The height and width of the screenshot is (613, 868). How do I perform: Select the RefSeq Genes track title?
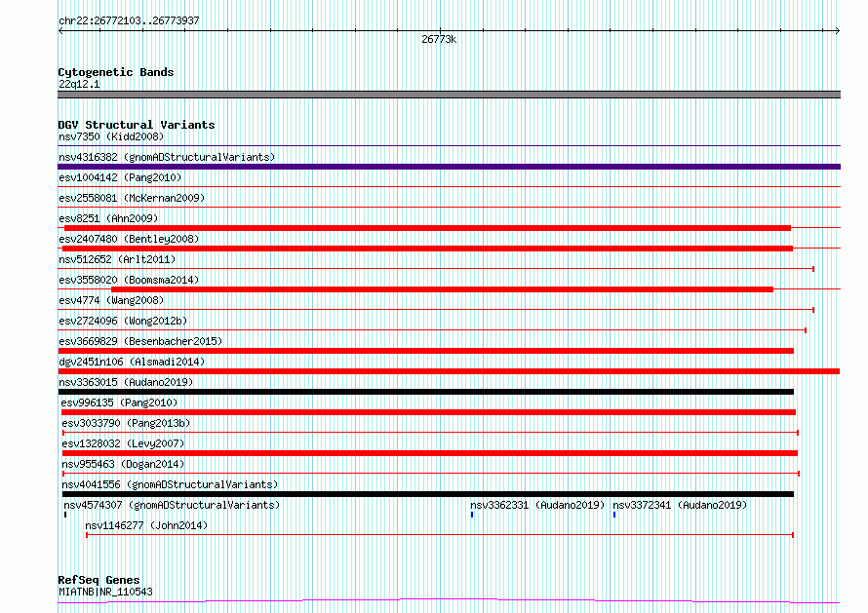(x=99, y=581)
